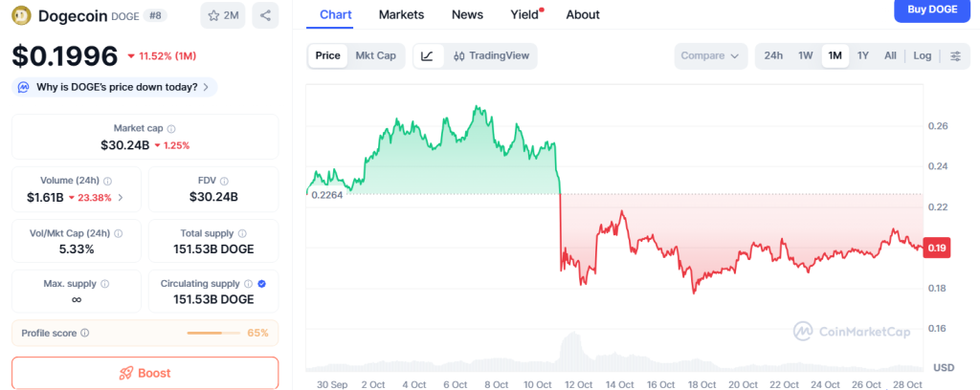Image resolution: width=980 pixels, height=390 pixels.
Task: Open the Compare dropdown
Action: coord(710,55)
